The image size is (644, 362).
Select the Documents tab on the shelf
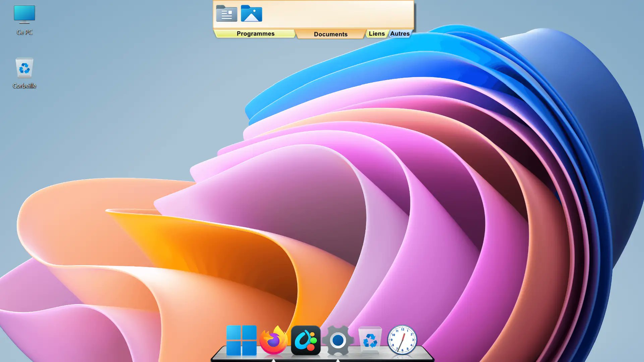(x=331, y=34)
